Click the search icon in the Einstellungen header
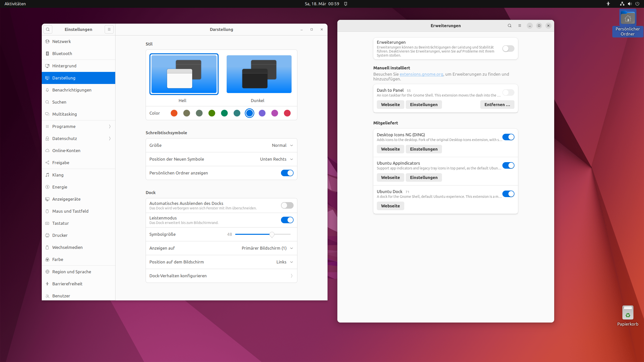The image size is (644, 362). pos(48,29)
